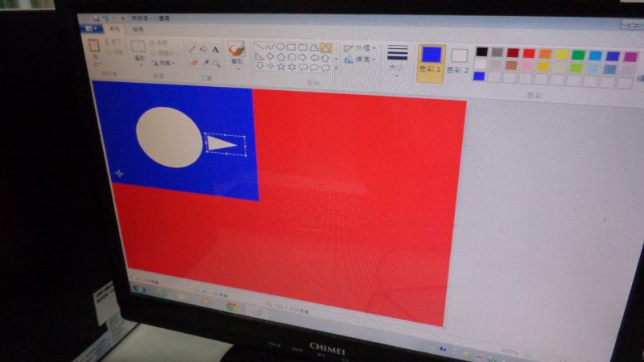Choose the Right triangle shape

click(x=259, y=56)
